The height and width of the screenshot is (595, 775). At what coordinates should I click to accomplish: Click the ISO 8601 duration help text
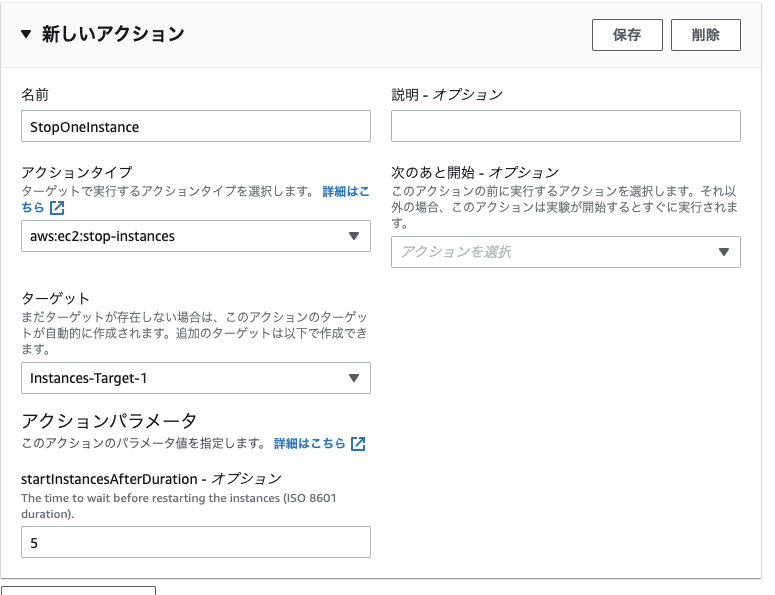point(179,506)
